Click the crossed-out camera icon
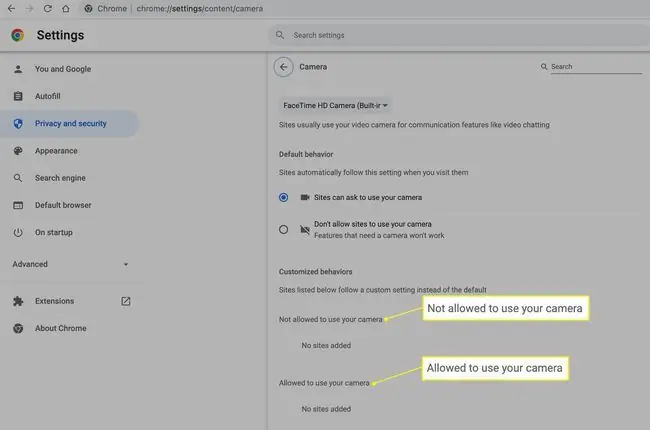The width and height of the screenshot is (650, 430). tap(305, 230)
